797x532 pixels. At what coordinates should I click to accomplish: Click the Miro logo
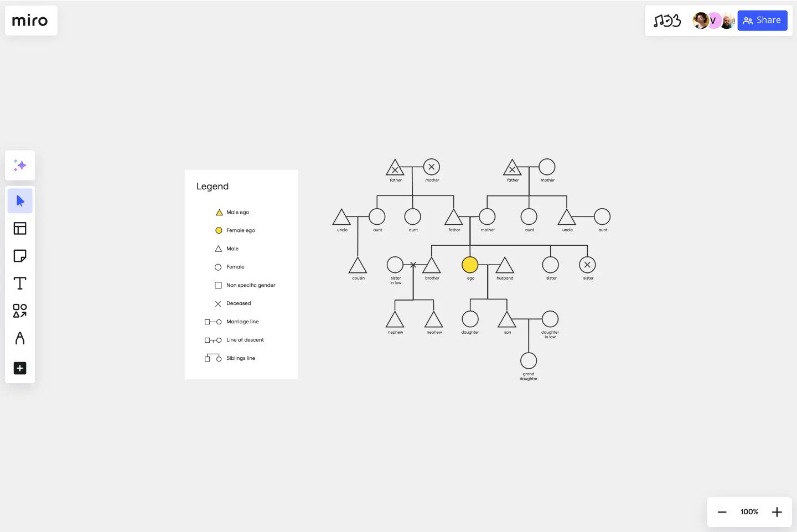point(30,20)
